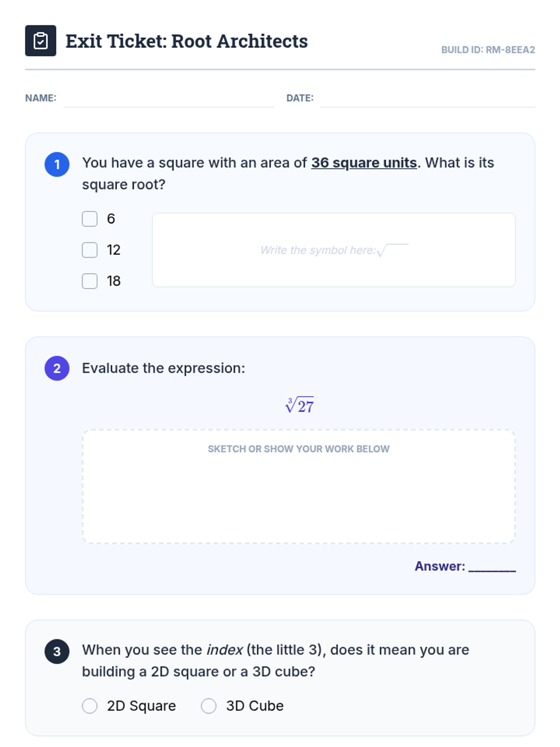
Task: Select the 2D Square radio option
Action: (x=90, y=706)
